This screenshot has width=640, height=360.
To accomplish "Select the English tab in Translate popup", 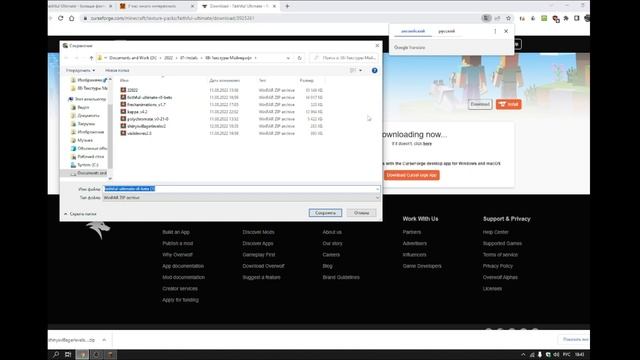I will 413,31.
